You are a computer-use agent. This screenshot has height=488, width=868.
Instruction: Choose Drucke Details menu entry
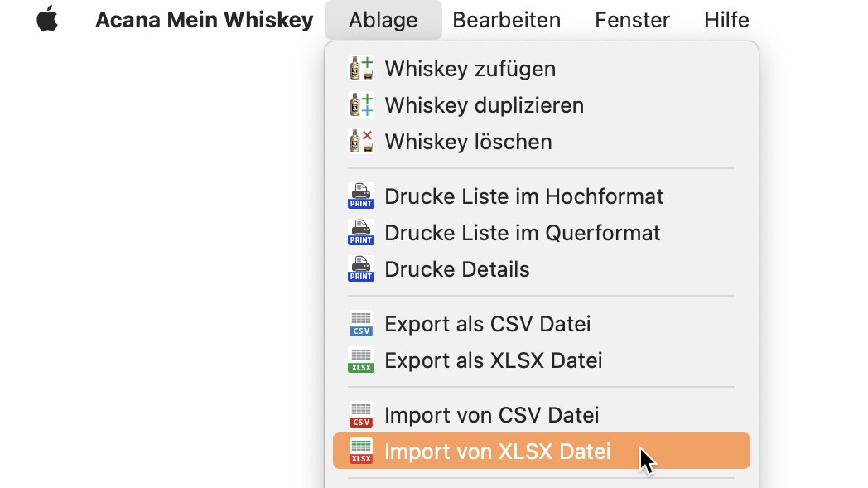pyautogui.click(x=456, y=269)
